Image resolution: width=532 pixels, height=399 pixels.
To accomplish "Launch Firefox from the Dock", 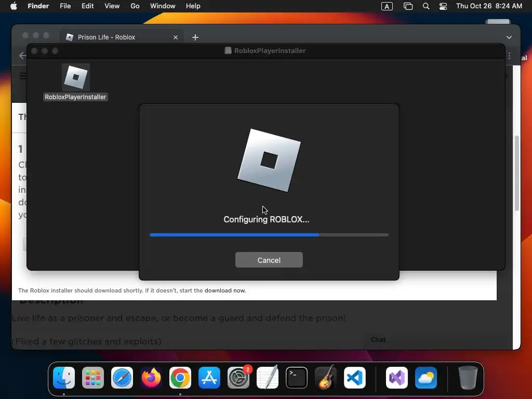I will [151, 378].
